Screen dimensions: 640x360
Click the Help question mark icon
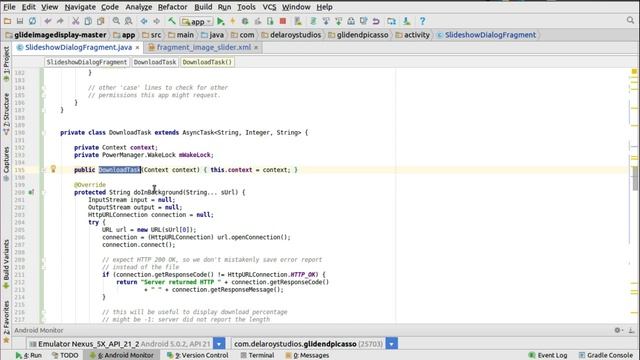[422, 21]
